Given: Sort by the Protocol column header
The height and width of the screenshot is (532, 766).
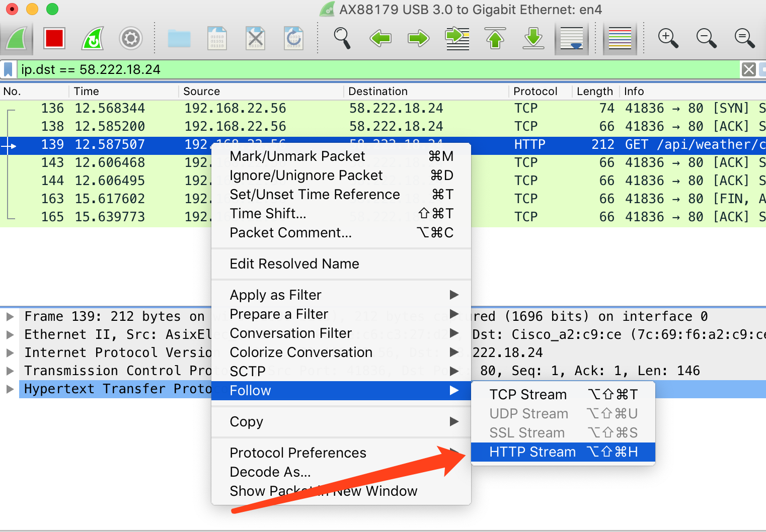Looking at the screenshot, I should [x=541, y=91].
